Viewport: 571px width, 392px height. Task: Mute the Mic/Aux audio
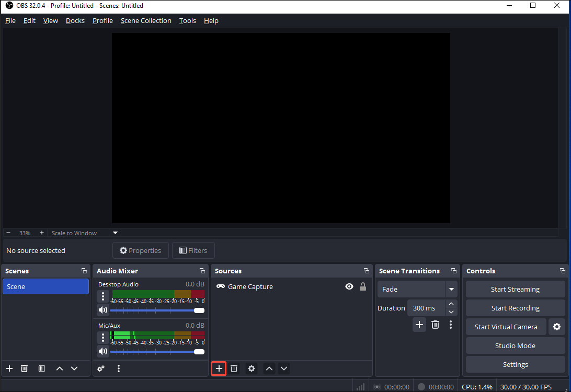coord(102,351)
